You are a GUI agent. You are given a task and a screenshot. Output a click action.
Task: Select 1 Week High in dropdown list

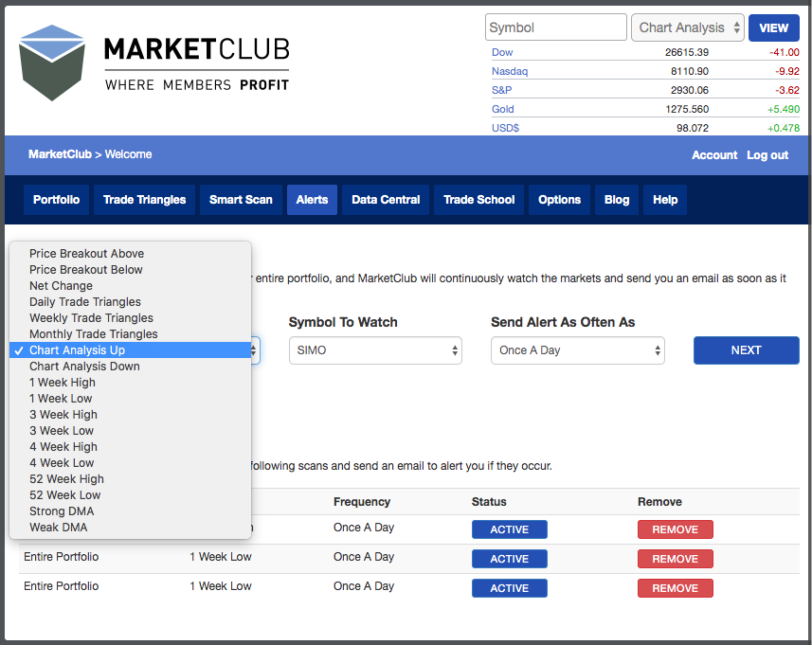[x=131, y=383]
